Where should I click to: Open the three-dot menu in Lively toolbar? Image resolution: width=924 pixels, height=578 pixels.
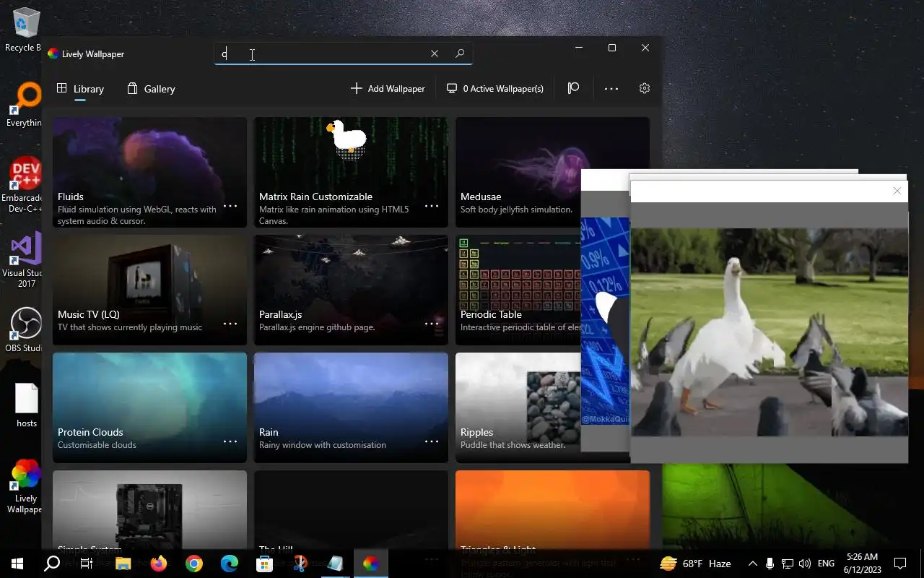tap(611, 88)
